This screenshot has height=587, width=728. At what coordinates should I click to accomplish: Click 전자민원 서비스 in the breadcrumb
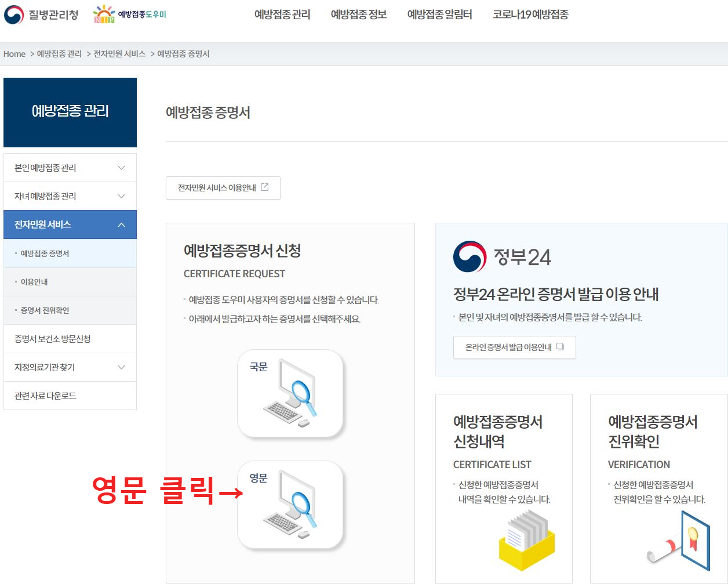(x=119, y=54)
